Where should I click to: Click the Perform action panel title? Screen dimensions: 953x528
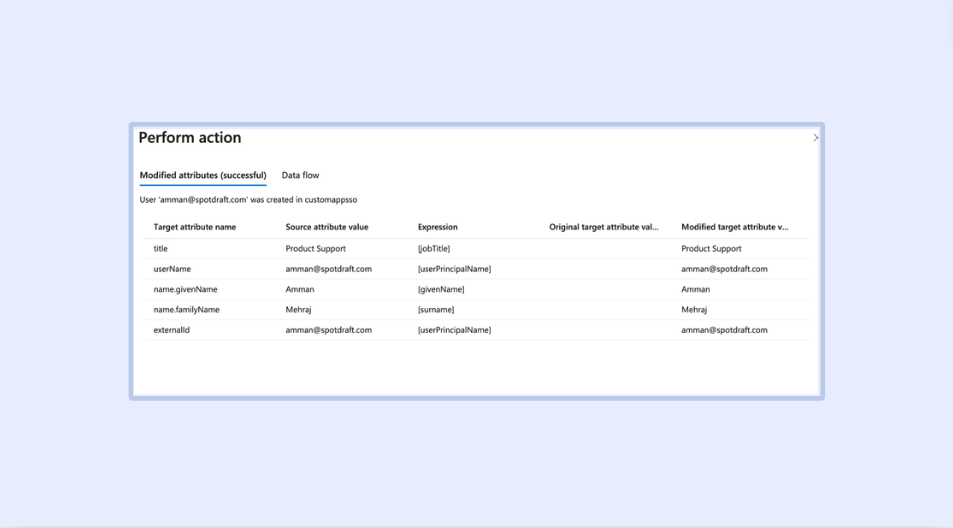190,138
